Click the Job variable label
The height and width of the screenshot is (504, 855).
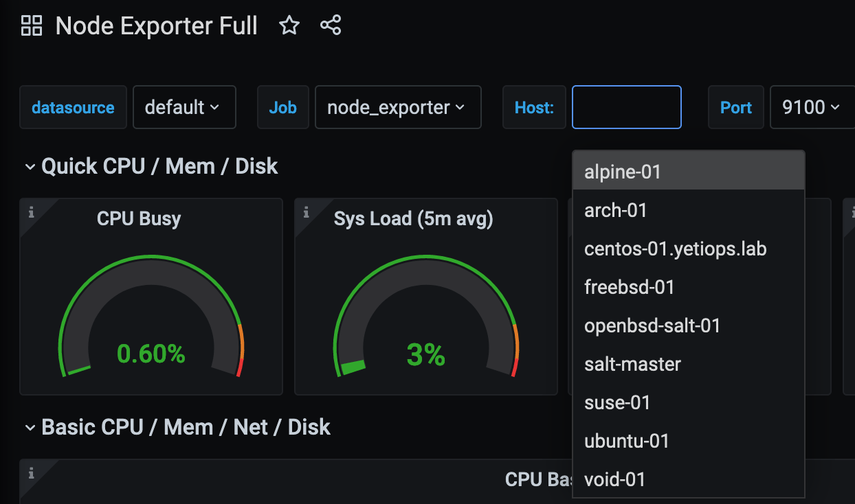click(x=282, y=107)
